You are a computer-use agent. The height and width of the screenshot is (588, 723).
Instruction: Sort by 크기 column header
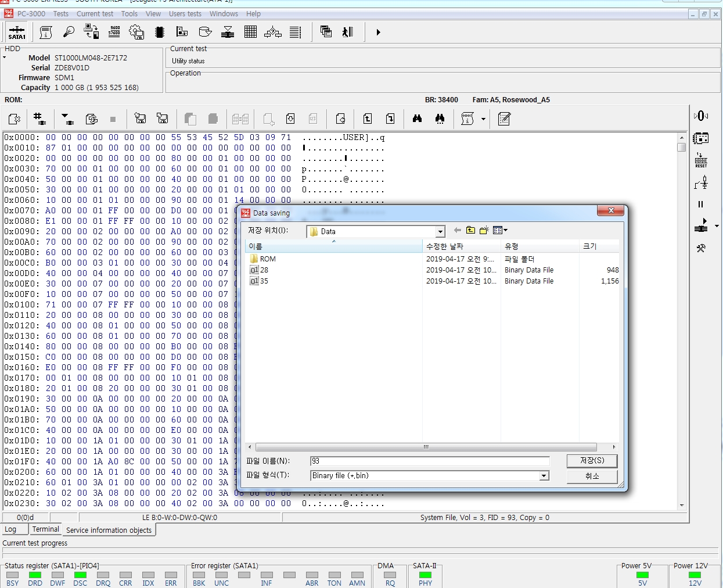click(599, 246)
